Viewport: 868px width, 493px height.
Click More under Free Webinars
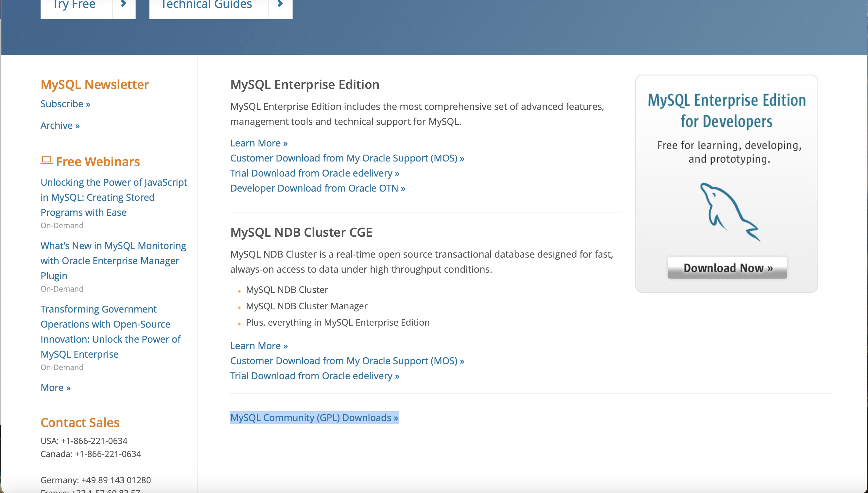point(56,387)
